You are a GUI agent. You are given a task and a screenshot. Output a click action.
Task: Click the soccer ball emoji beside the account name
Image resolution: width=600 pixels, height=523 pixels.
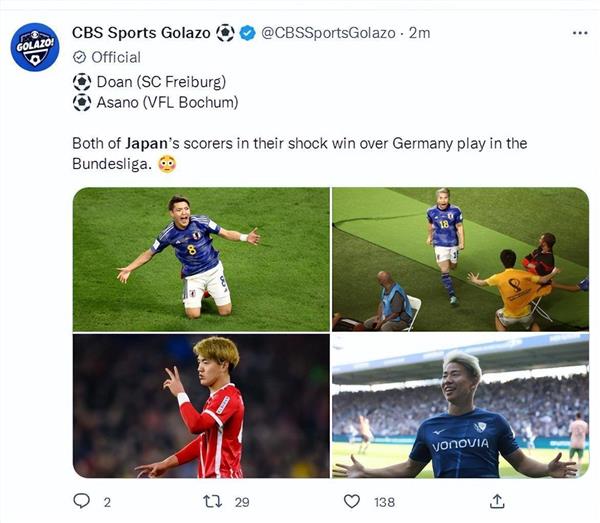coord(226,33)
